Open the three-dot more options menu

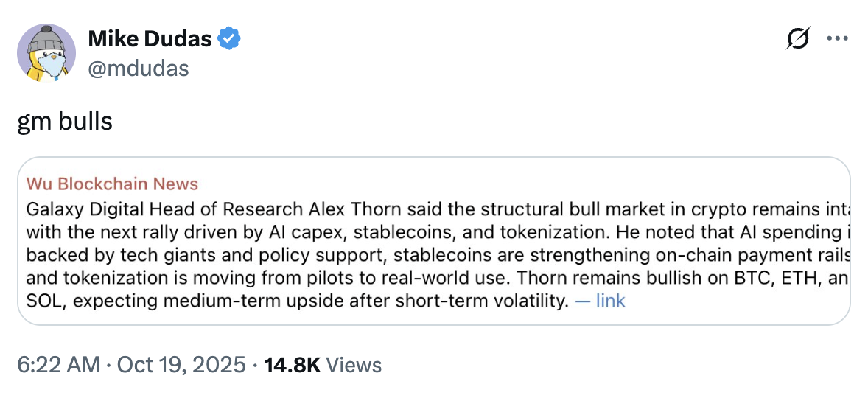point(837,38)
